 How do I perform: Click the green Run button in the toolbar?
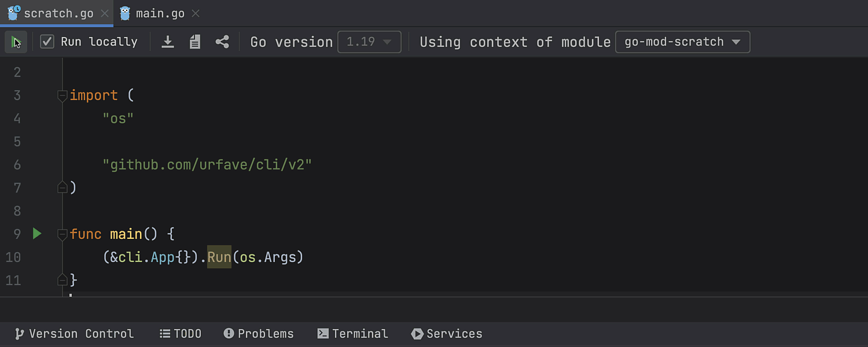(16, 42)
